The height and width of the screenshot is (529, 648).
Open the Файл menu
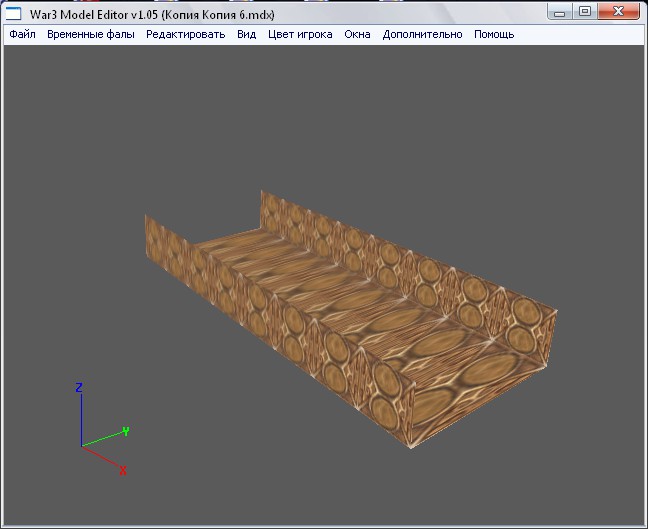[22, 34]
